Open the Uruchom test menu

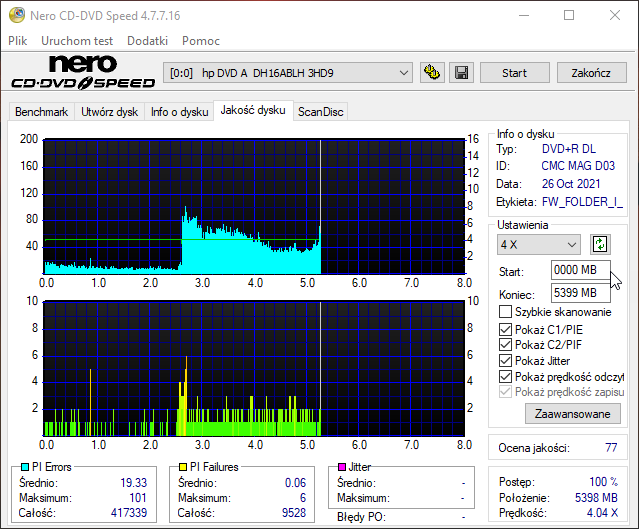coord(77,41)
